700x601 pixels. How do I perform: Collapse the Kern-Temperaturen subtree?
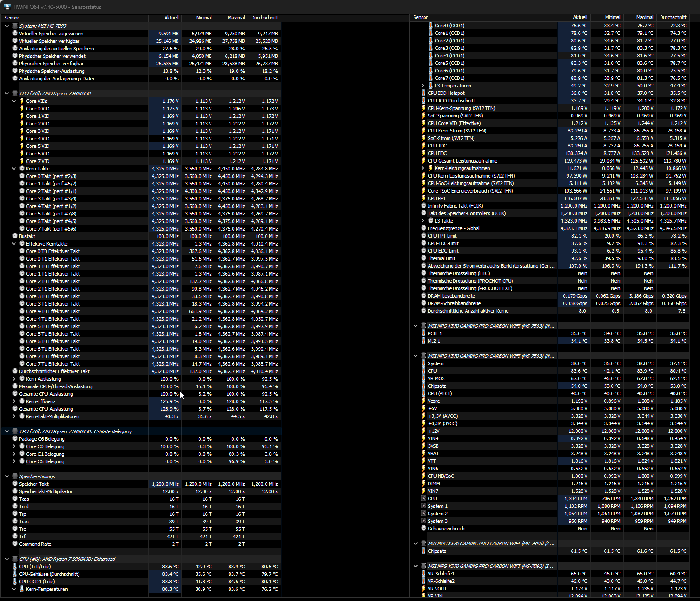(14, 589)
